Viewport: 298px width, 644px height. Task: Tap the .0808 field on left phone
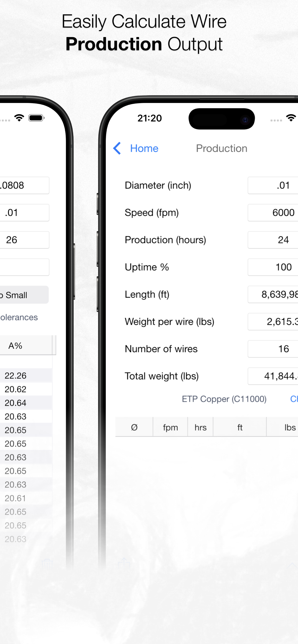(25, 185)
